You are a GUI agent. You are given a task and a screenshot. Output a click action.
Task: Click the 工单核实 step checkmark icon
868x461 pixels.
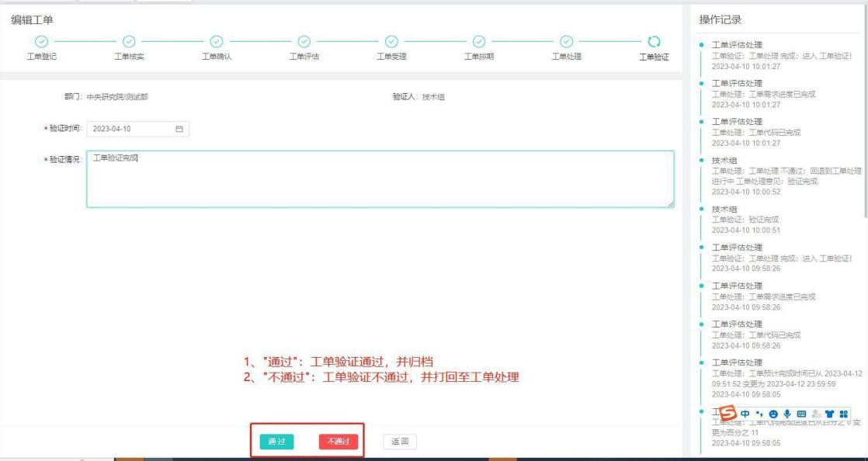(130, 41)
